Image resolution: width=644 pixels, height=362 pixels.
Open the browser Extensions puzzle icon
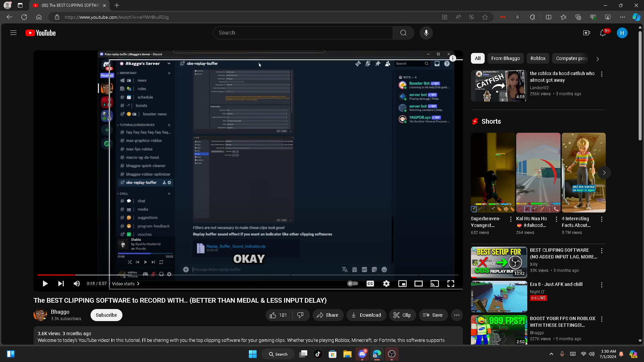click(532, 17)
